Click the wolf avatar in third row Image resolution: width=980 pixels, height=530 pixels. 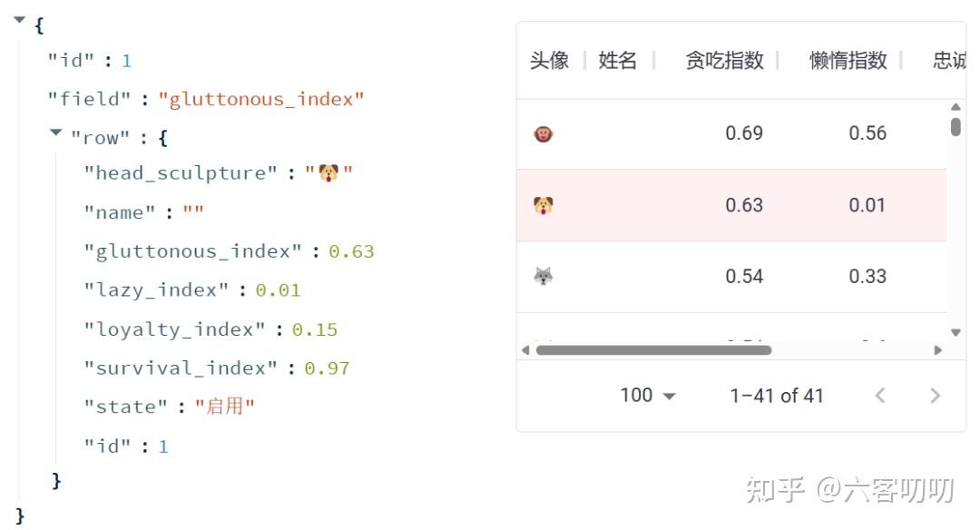(544, 276)
